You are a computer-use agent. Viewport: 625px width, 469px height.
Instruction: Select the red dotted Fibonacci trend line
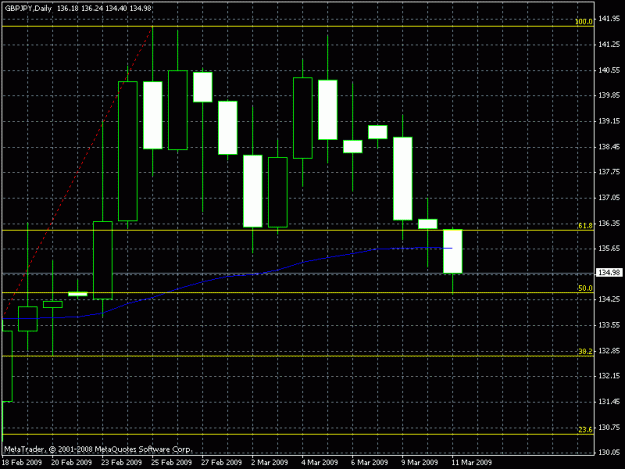click(x=77, y=173)
